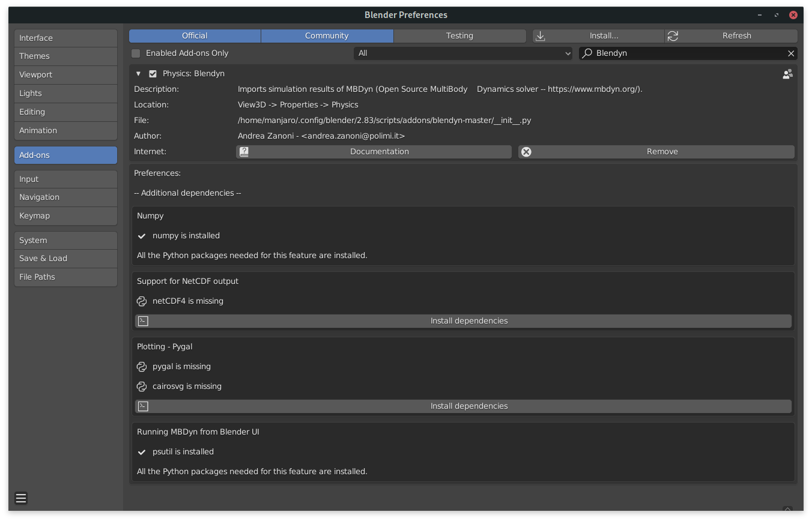The height and width of the screenshot is (521, 812).
Task: Open the File Paths section
Action: [x=65, y=277]
